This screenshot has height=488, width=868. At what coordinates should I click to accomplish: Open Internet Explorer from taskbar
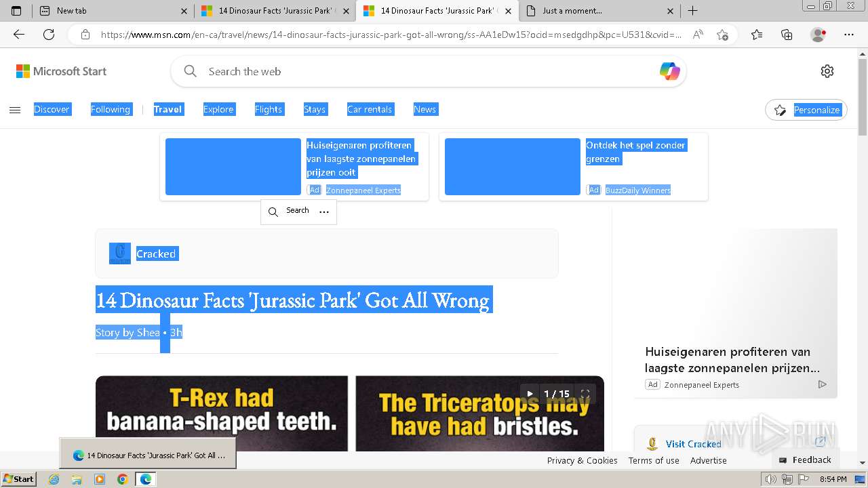(x=54, y=479)
